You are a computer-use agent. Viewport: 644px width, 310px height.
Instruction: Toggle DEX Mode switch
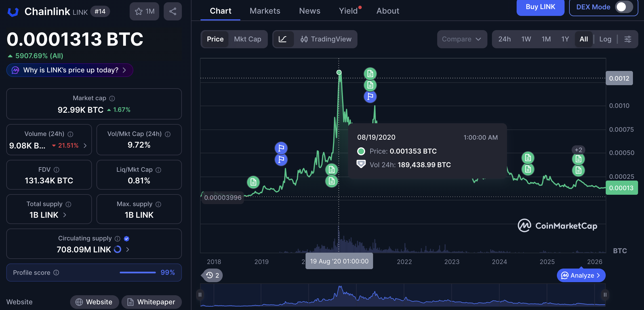coord(624,7)
